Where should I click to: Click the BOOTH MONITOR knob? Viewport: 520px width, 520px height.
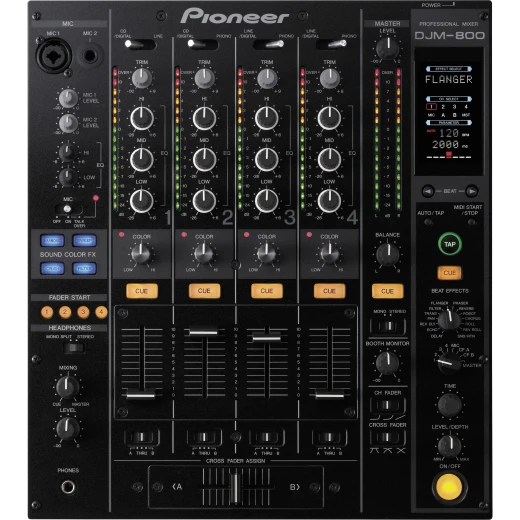click(x=387, y=363)
